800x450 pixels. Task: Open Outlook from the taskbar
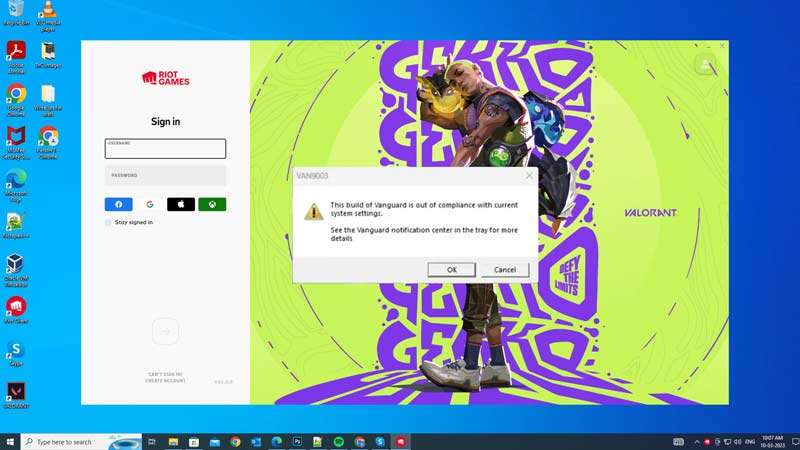pos(256,442)
